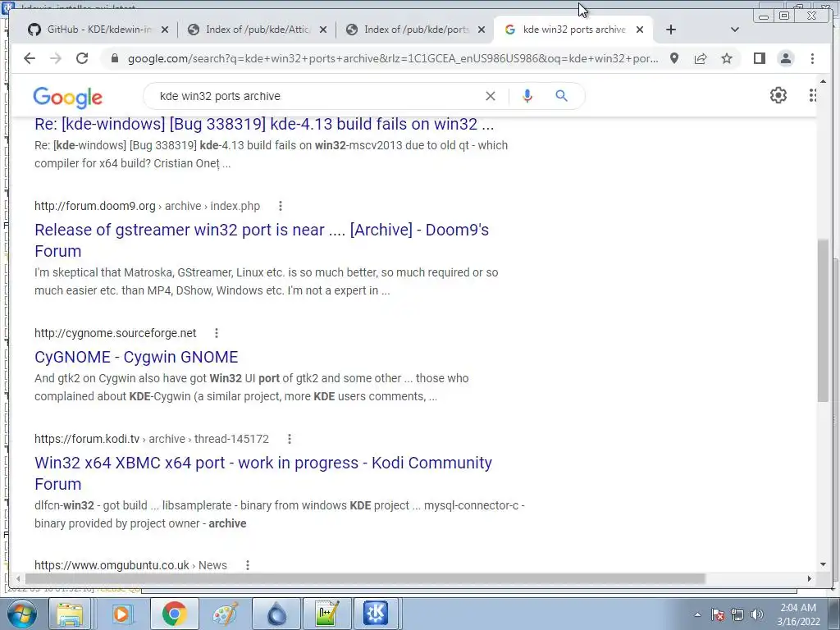Reload the current page

point(82,58)
